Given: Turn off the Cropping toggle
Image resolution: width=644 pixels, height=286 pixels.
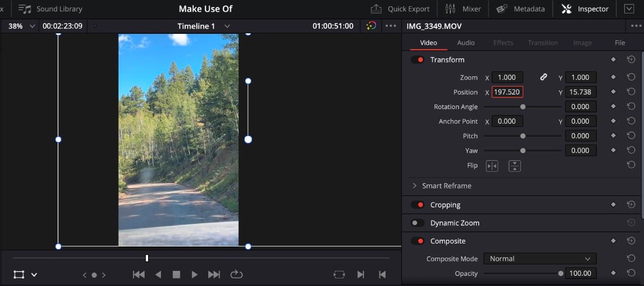Looking at the screenshot, I should (418, 205).
